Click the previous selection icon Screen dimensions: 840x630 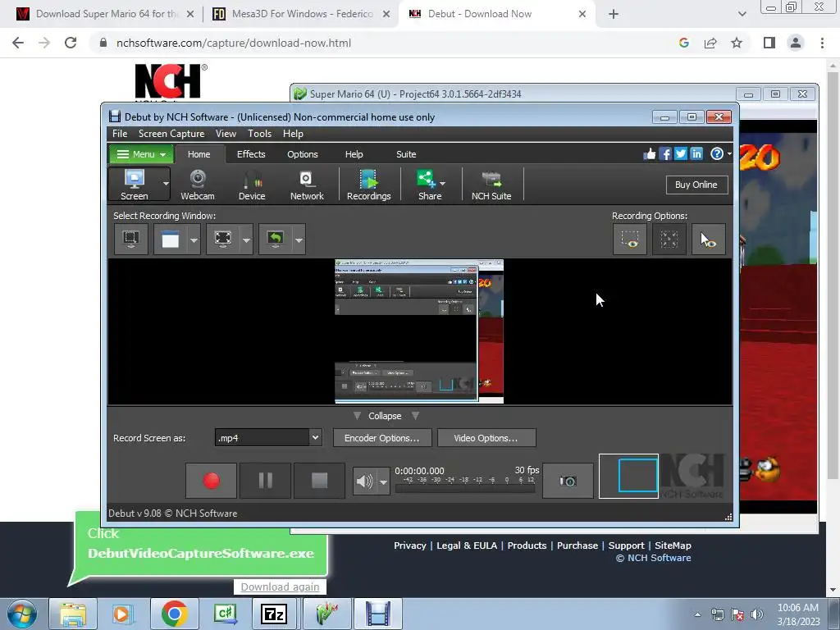point(276,239)
